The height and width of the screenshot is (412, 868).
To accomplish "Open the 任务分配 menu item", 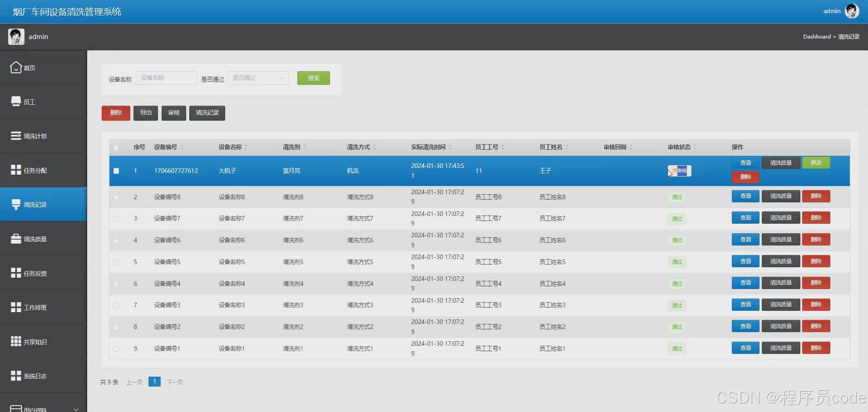I will [43, 170].
